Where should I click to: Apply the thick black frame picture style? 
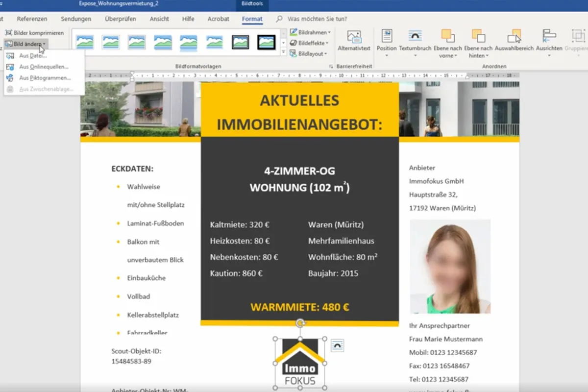pyautogui.click(x=267, y=42)
